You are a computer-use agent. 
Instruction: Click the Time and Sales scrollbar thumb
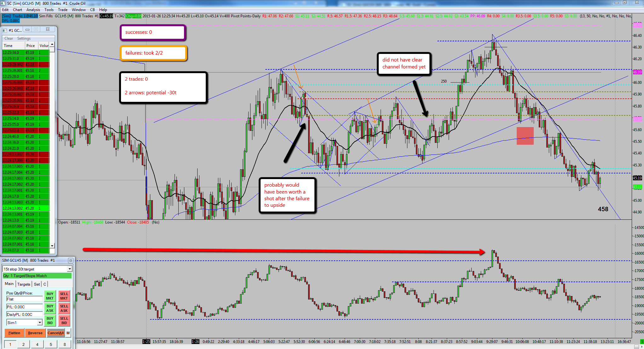click(x=52, y=49)
